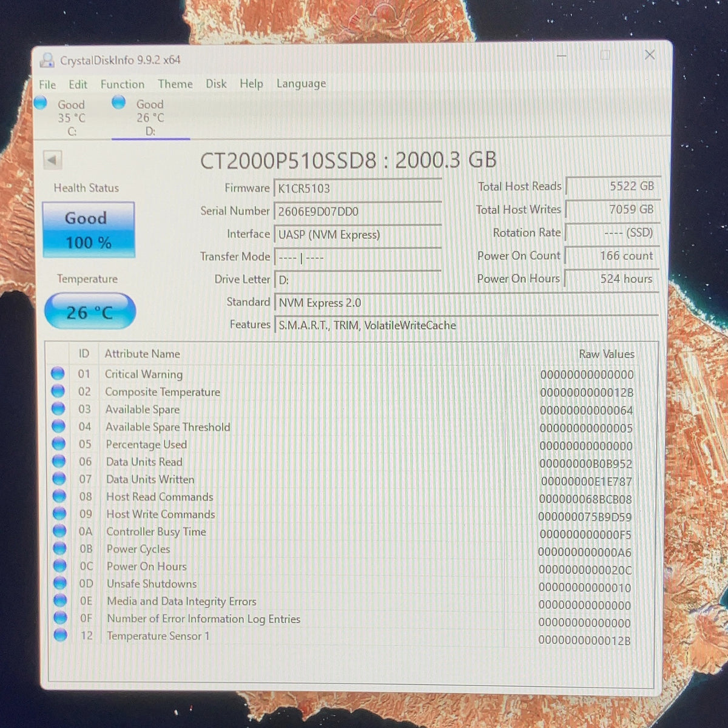
Task: Click the 26 °C temperature button
Action: click(x=90, y=312)
